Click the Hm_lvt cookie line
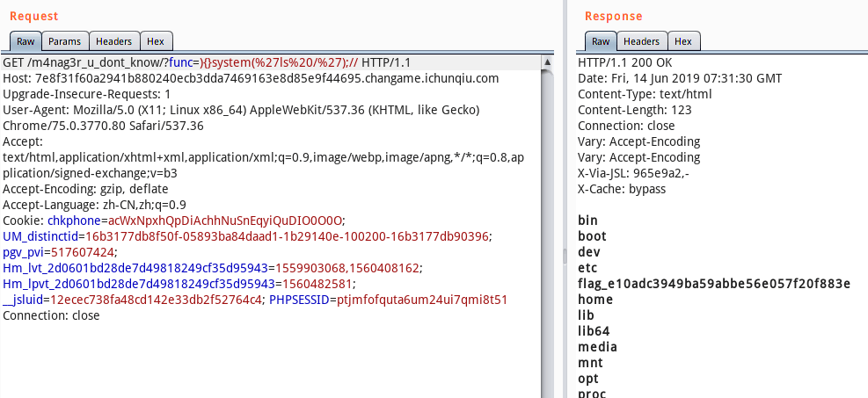Viewport: 868px width, 398px height. tap(213, 268)
